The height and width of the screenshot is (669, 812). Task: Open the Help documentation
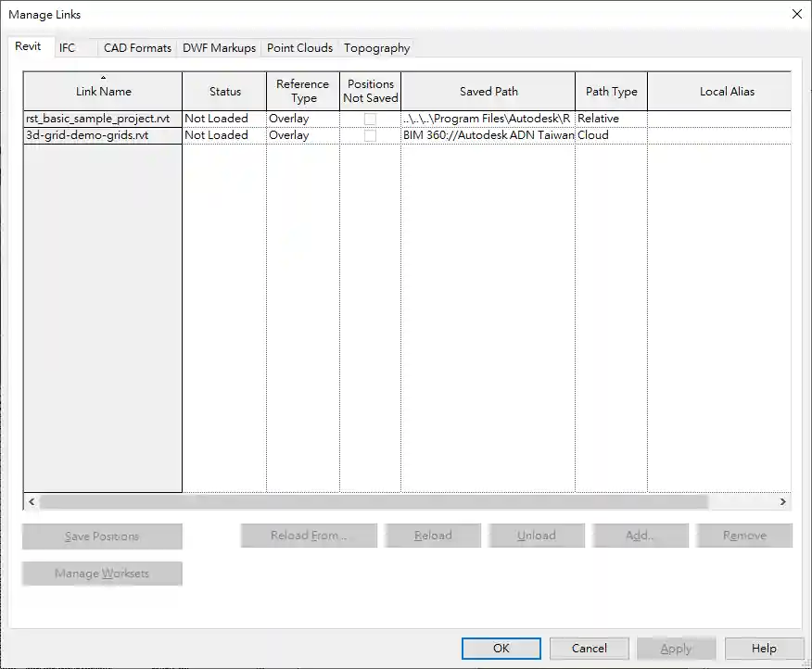point(764,648)
